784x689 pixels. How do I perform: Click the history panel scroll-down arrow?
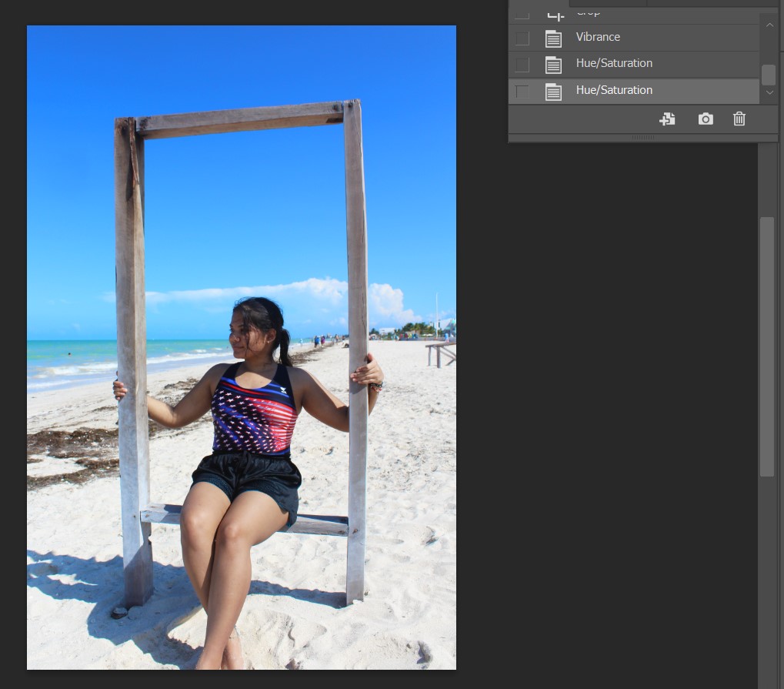(769, 92)
